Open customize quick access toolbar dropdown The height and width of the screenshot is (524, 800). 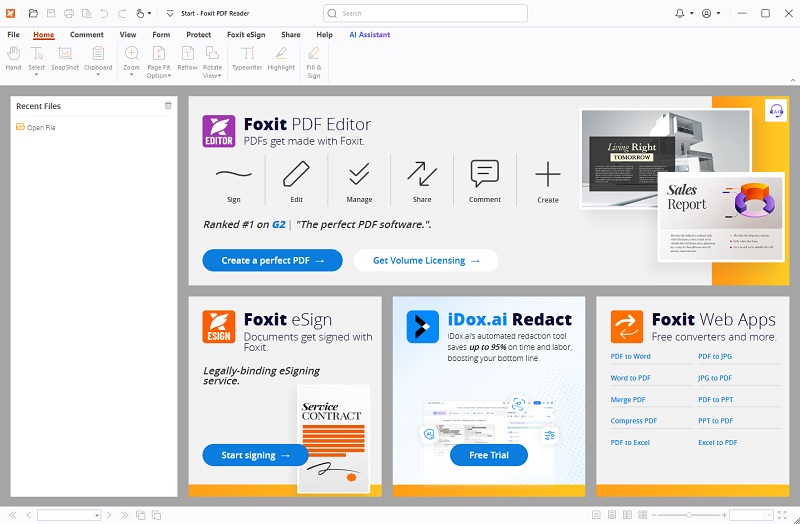tap(170, 13)
